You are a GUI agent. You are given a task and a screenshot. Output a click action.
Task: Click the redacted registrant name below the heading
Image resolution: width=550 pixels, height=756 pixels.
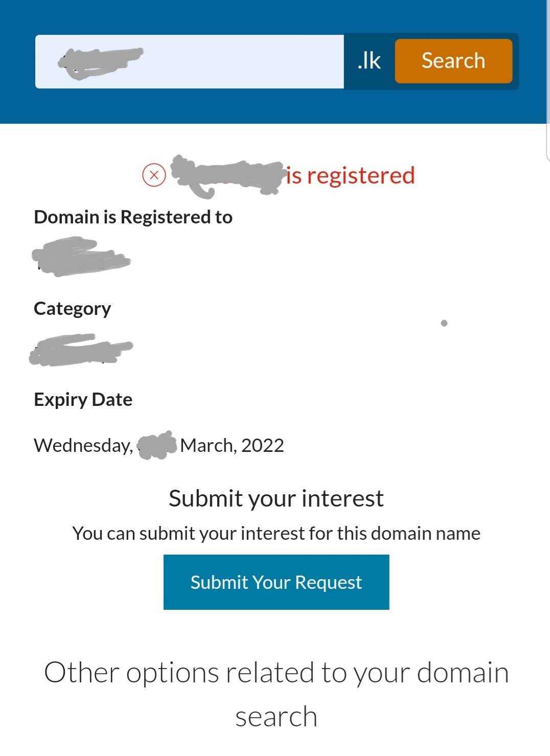click(x=81, y=257)
